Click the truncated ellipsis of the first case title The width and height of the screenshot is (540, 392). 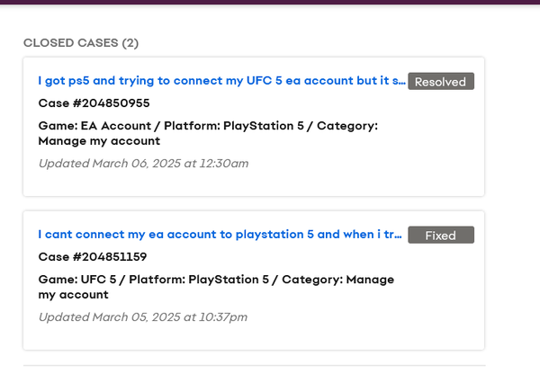[402, 83]
